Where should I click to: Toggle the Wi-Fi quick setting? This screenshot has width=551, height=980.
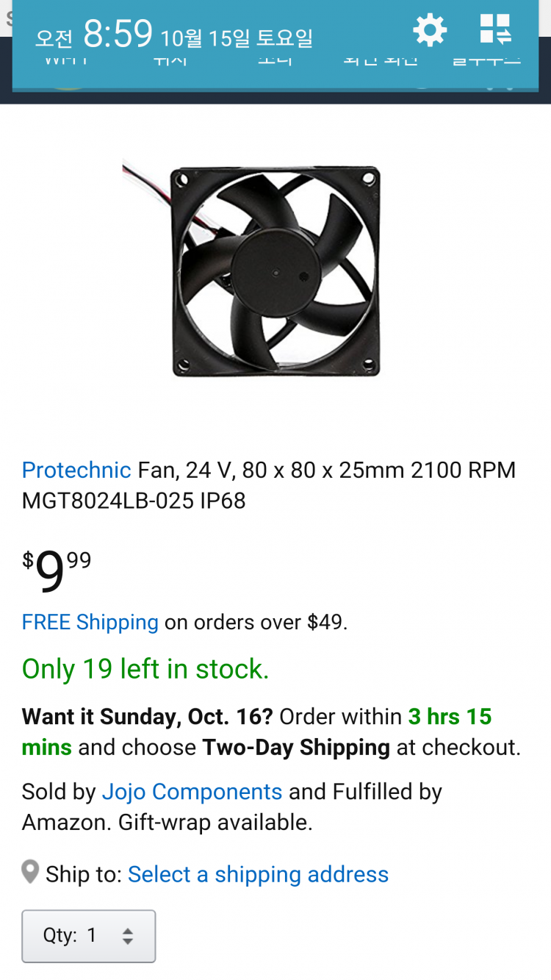coord(67,60)
